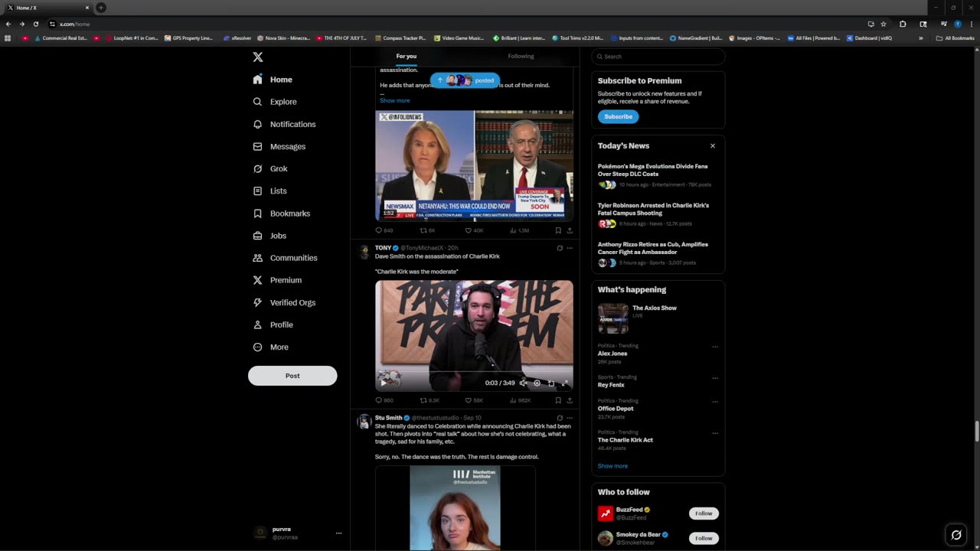Open options for The Charlie Kirk Act trend
This screenshot has height=551, width=980.
[x=715, y=433]
